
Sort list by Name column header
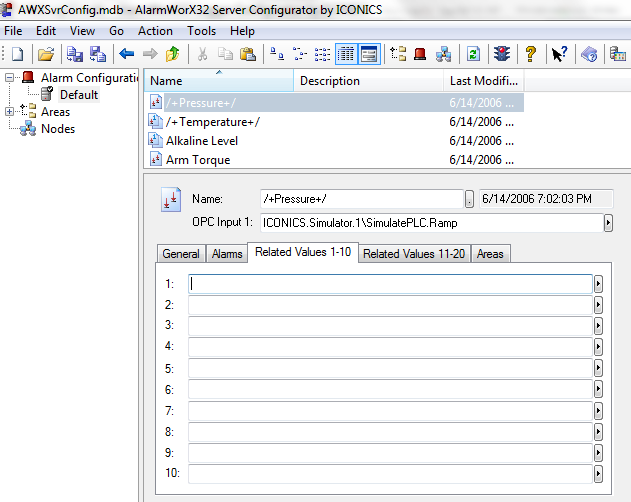pyautogui.click(x=219, y=81)
